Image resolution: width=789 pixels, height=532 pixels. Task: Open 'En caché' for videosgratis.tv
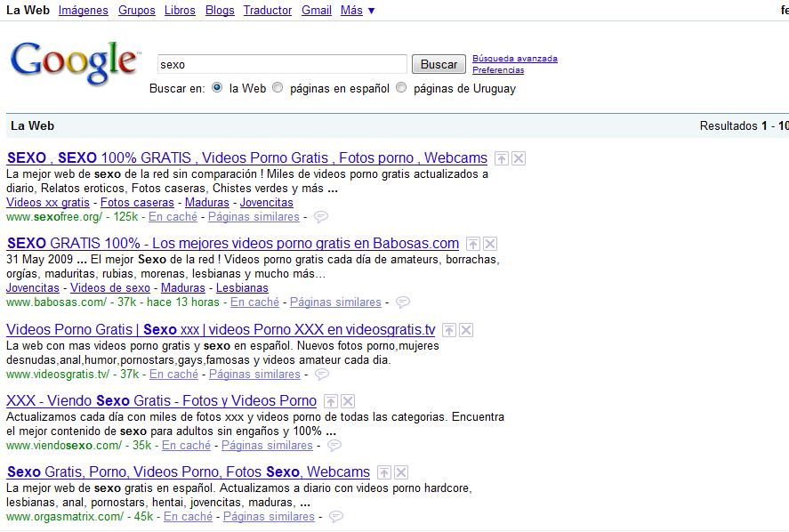click(x=174, y=375)
